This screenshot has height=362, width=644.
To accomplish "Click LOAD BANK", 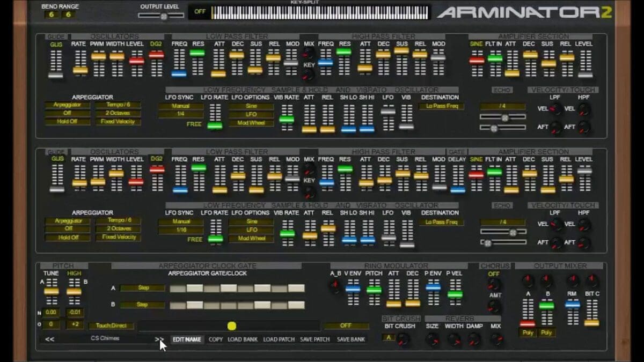I will 242,339.
